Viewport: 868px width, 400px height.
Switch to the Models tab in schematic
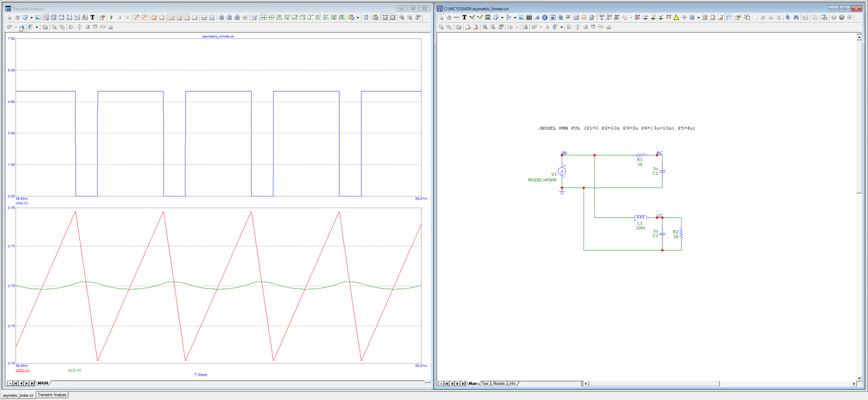[499, 384]
